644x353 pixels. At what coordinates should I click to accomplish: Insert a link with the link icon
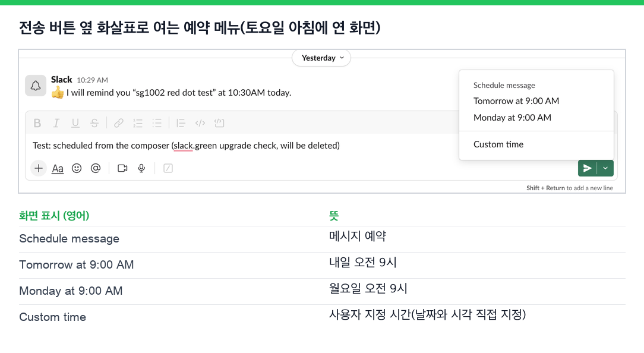[119, 123]
